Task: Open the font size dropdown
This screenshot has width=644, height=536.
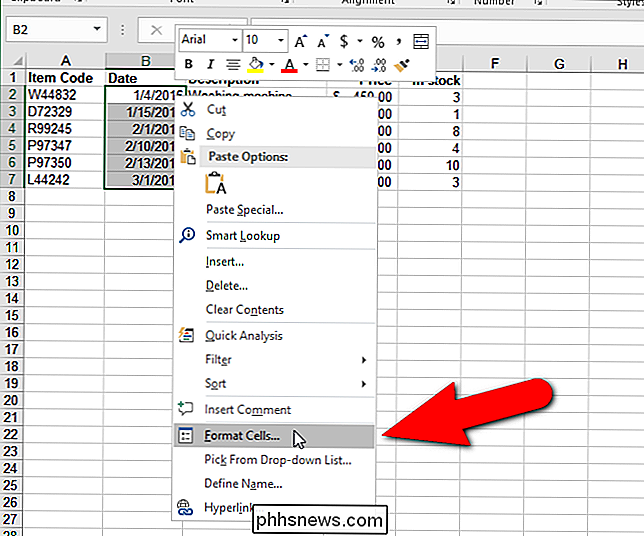Action: (280, 41)
